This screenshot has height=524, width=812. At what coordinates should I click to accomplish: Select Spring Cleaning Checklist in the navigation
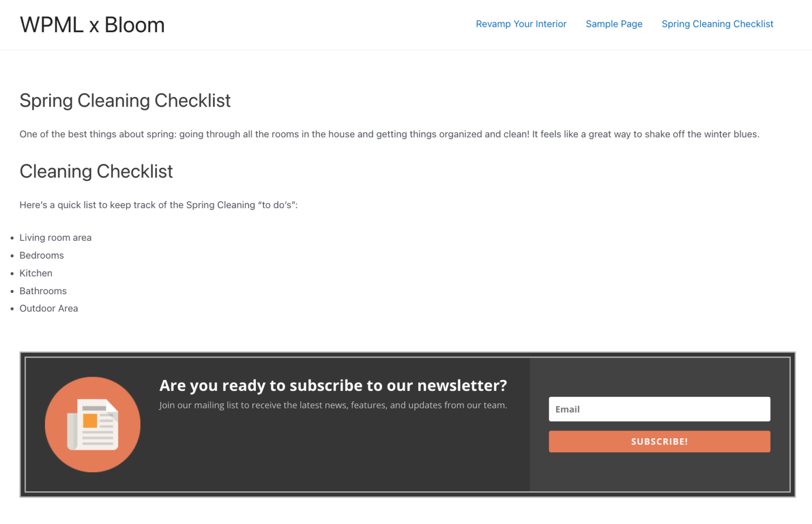click(717, 24)
